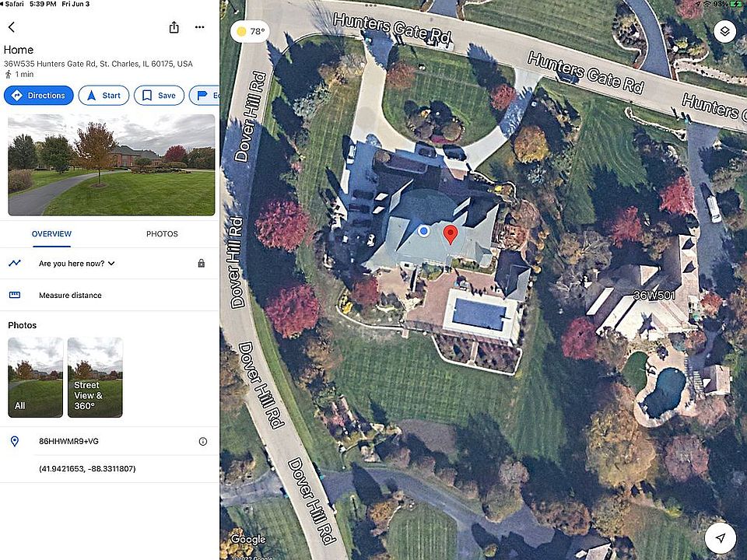
Task: Select the Overview tab
Action: point(51,234)
